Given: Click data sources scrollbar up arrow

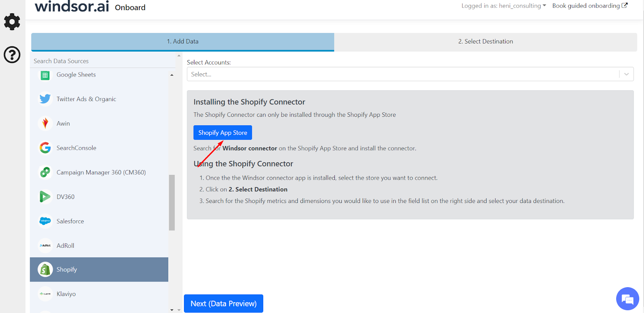Looking at the screenshot, I should pyautogui.click(x=172, y=75).
